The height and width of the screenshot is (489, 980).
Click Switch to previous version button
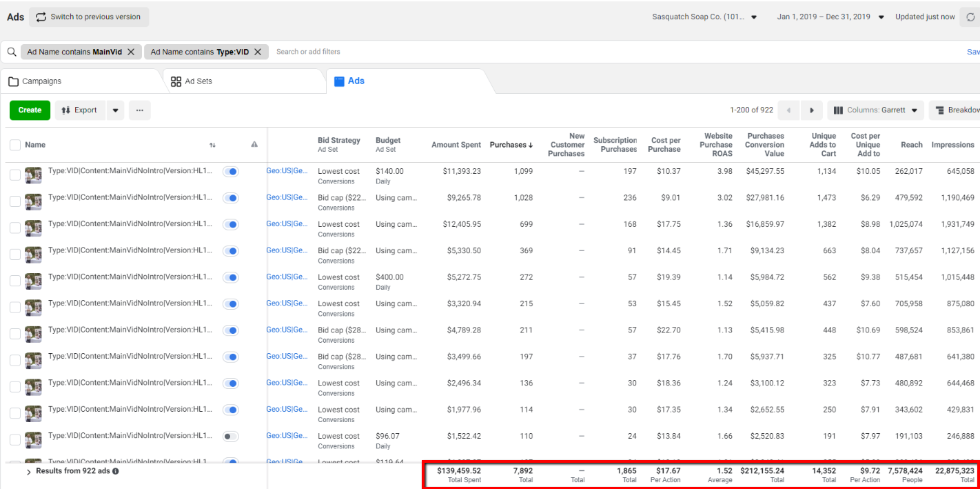[x=88, y=17]
